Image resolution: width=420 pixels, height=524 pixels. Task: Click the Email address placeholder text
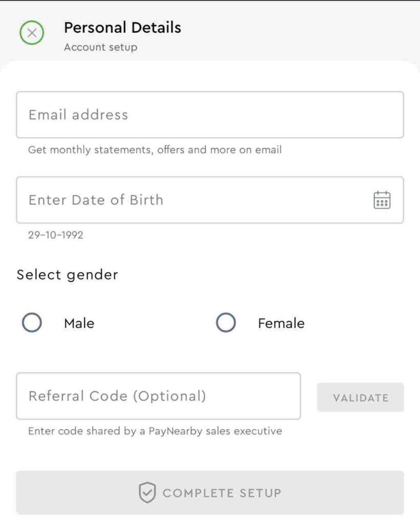(78, 115)
